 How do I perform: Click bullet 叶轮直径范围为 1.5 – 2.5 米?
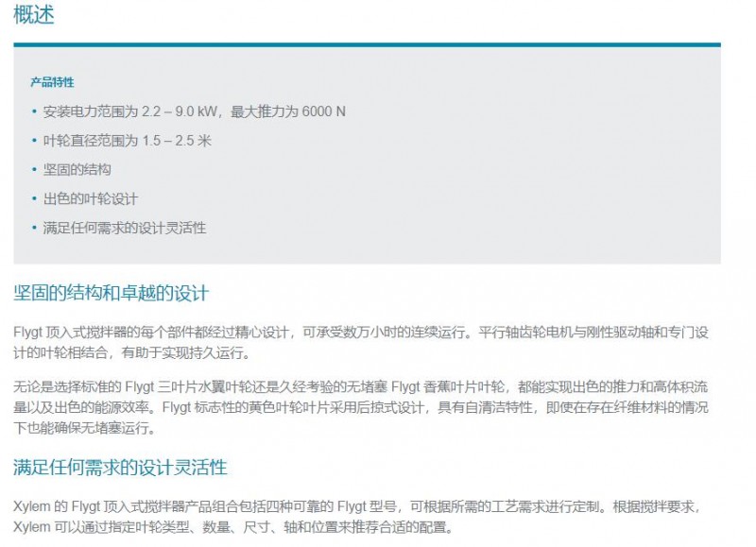(x=128, y=141)
